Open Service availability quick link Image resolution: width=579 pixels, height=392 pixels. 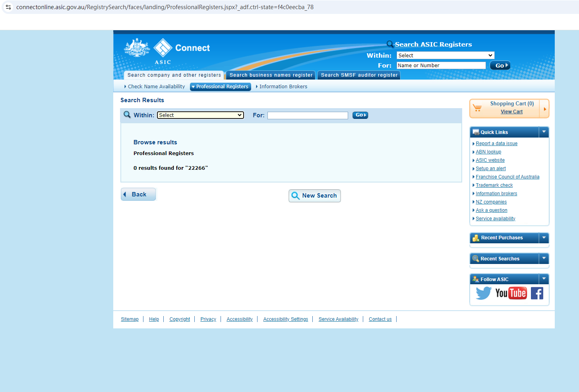point(496,219)
